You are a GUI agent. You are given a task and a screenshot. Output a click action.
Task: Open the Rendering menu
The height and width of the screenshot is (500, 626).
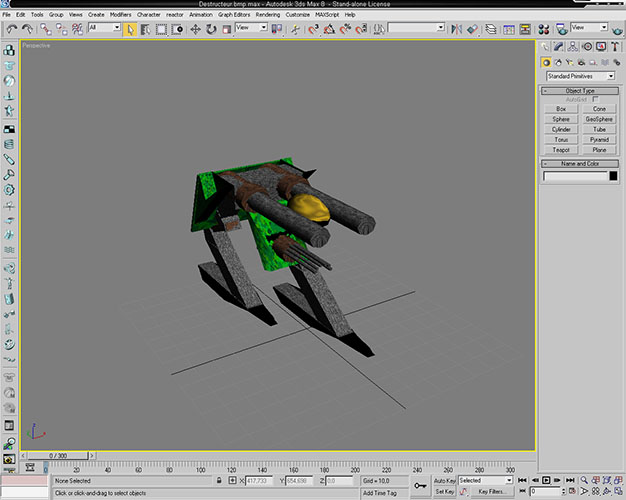click(267, 15)
